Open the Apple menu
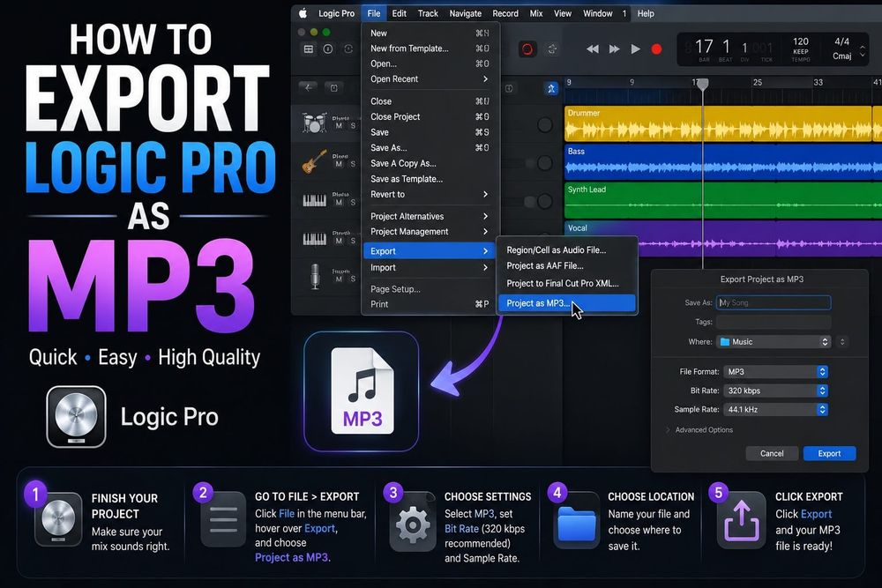Viewport: 882px width, 588px height. pos(303,13)
